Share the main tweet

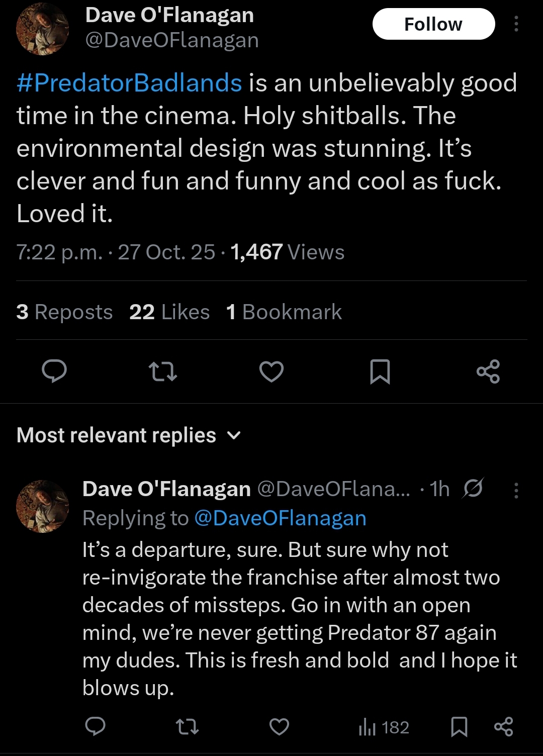[x=488, y=371]
